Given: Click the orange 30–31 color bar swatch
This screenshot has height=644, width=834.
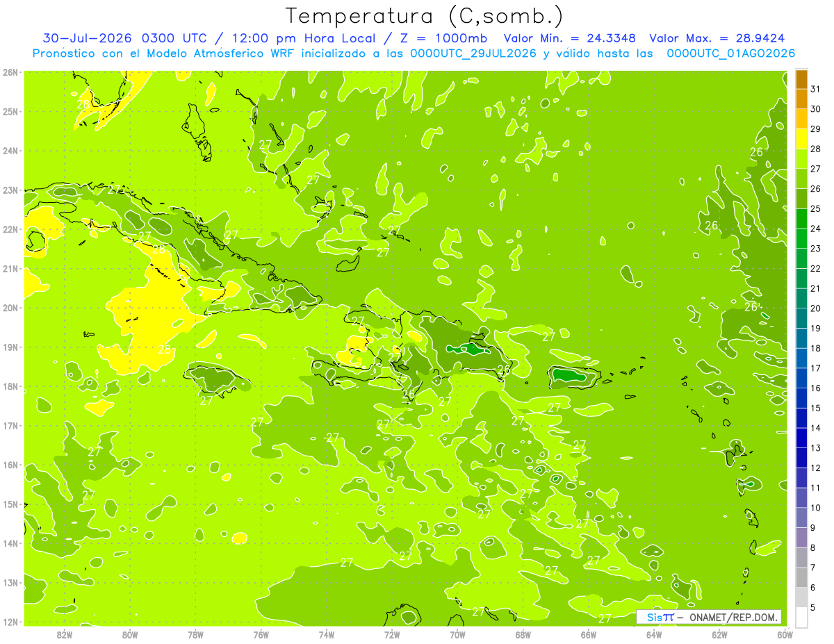Looking at the screenshot, I should tap(801, 99).
